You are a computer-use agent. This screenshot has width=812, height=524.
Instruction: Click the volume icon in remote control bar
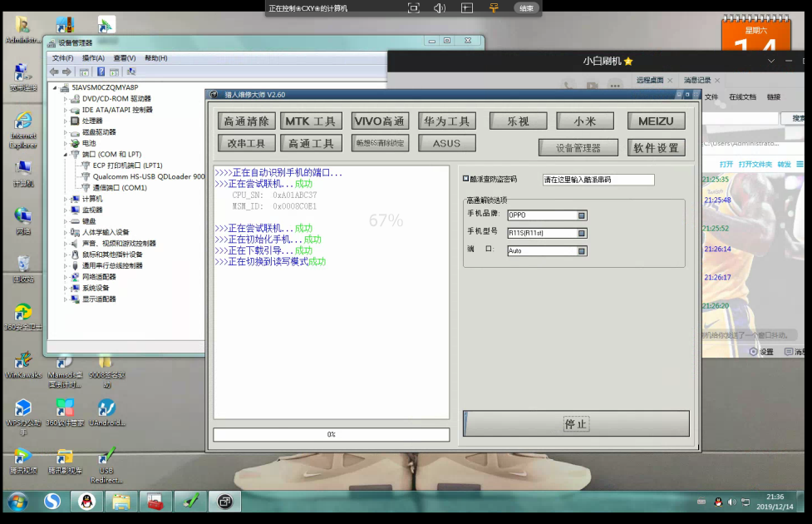pos(439,7)
